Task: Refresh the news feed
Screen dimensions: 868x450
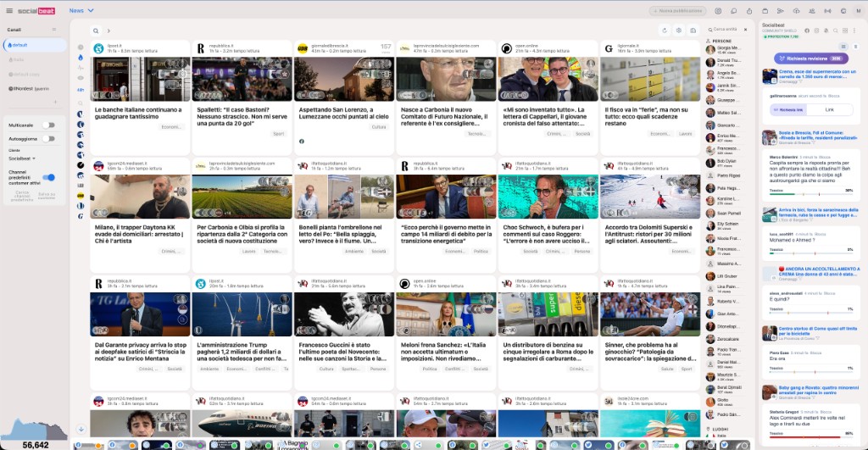Action: (665, 31)
